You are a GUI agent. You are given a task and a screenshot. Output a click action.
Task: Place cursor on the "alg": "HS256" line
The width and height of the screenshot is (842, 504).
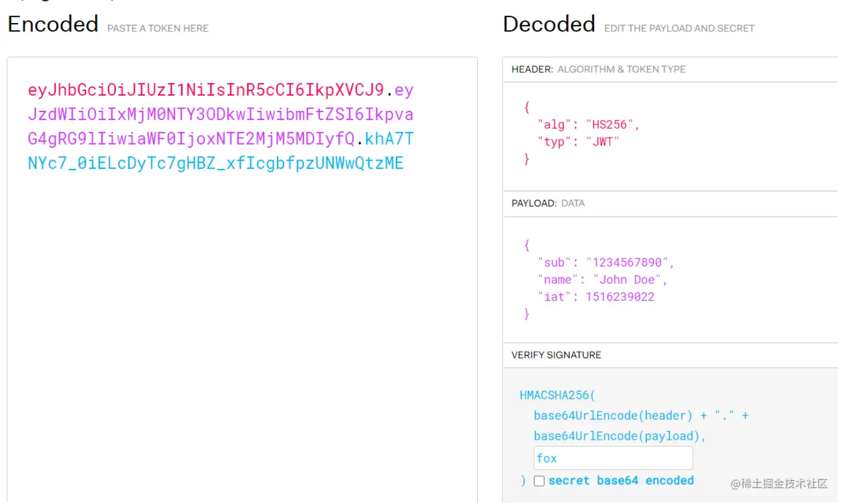(588, 125)
